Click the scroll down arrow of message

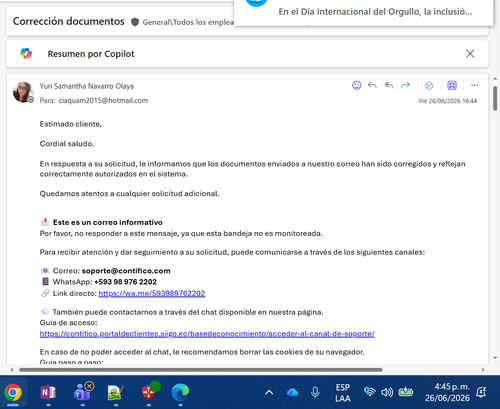tap(495, 358)
